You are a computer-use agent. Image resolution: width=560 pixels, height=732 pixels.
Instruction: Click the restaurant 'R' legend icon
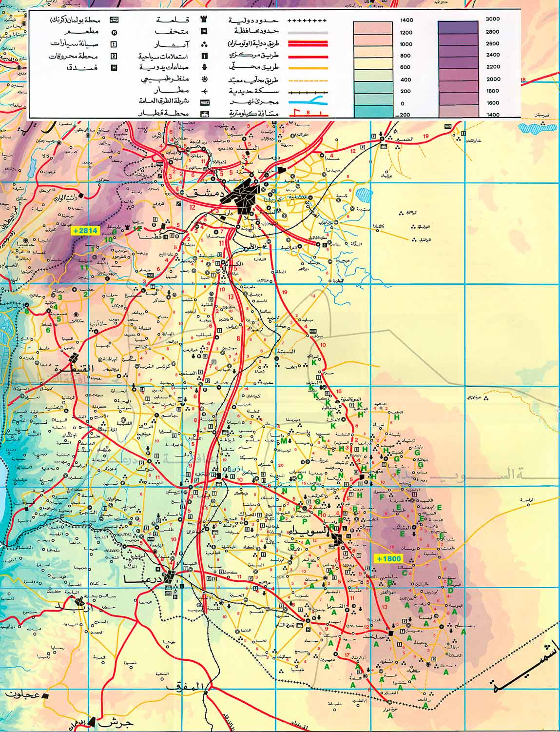coord(114,33)
